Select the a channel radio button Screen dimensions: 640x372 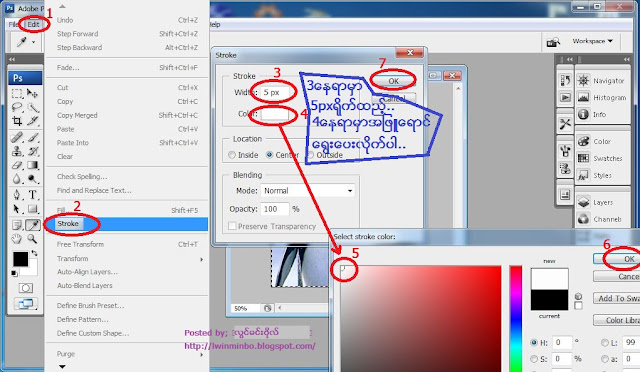(x=605, y=359)
